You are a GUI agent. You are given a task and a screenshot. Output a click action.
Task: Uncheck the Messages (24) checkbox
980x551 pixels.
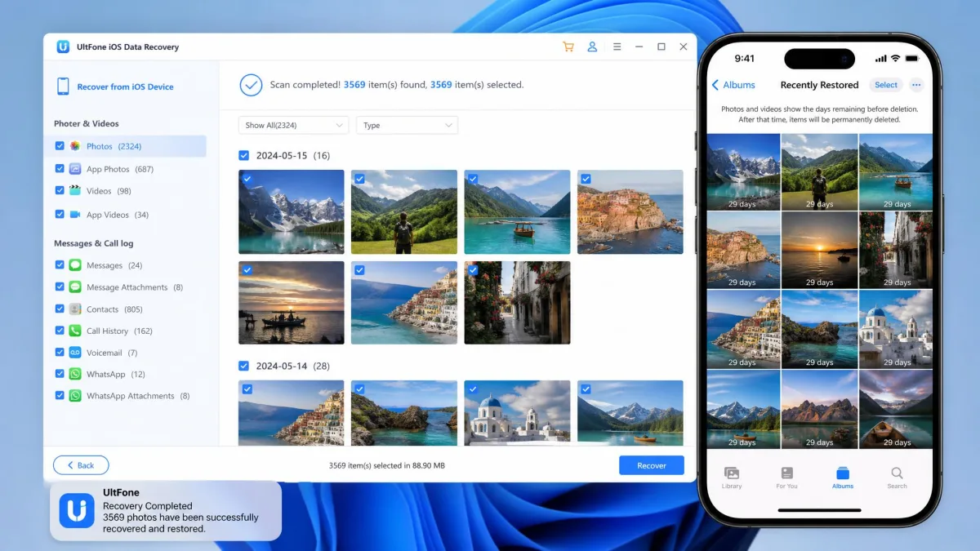[x=60, y=265]
